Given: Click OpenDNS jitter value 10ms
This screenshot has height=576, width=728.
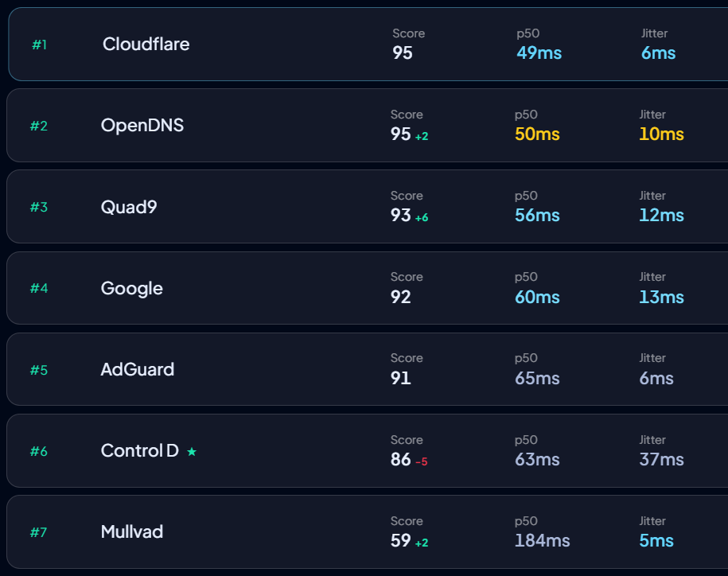Looking at the screenshot, I should pyautogui.click(x=662, y=134).
